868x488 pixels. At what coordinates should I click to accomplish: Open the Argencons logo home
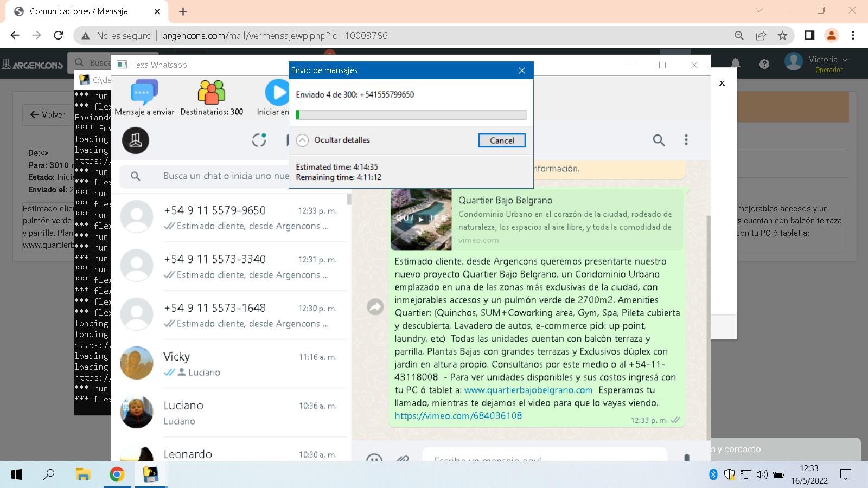pos(33,65)
